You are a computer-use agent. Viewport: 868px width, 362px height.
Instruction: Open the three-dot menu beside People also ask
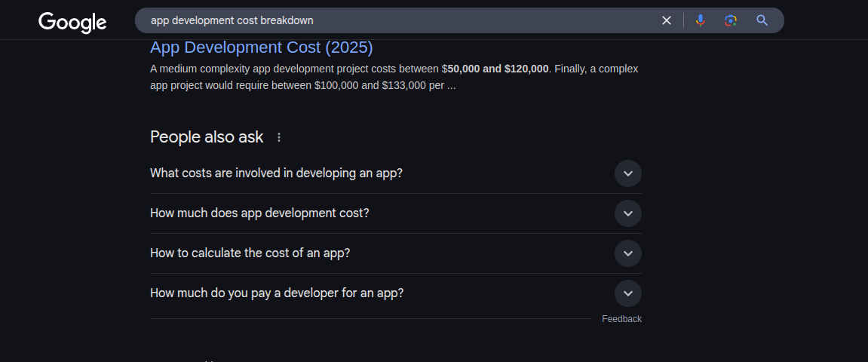point(279,137)
